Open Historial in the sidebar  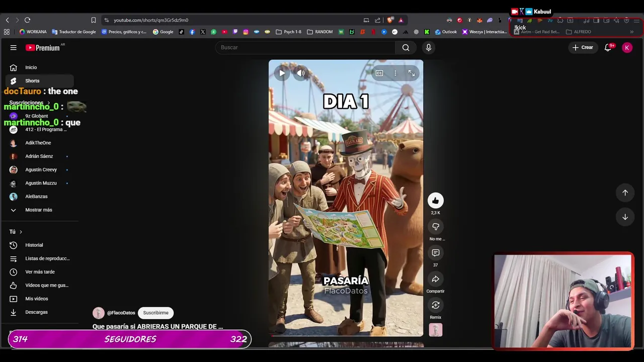coord(39,245)
